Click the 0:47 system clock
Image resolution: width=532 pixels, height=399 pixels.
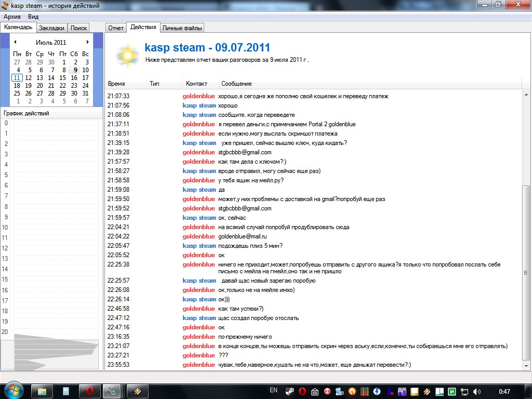click(x=504, y=392)
